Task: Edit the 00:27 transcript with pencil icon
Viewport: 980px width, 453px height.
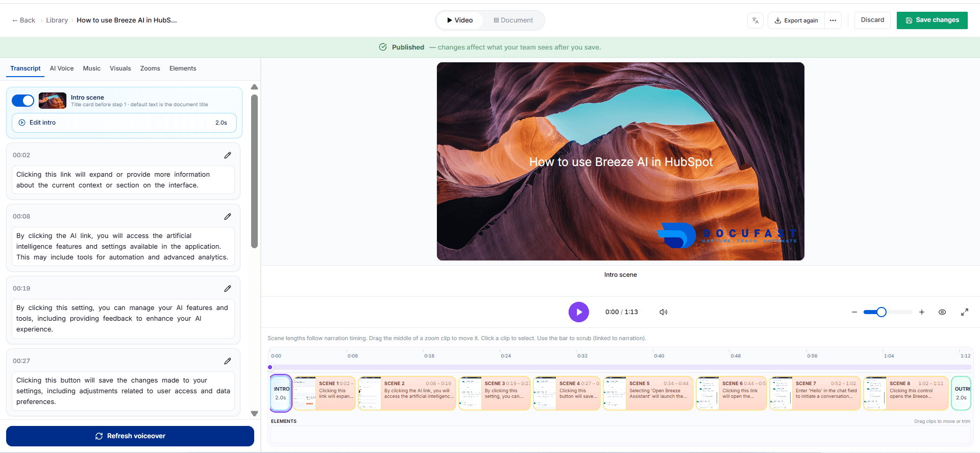Action: click(x=228, y=361)
